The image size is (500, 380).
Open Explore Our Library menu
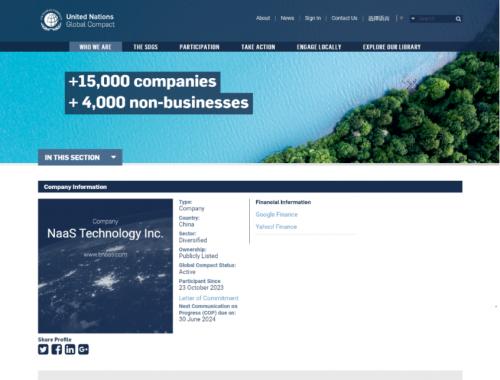tap(392, 47)
